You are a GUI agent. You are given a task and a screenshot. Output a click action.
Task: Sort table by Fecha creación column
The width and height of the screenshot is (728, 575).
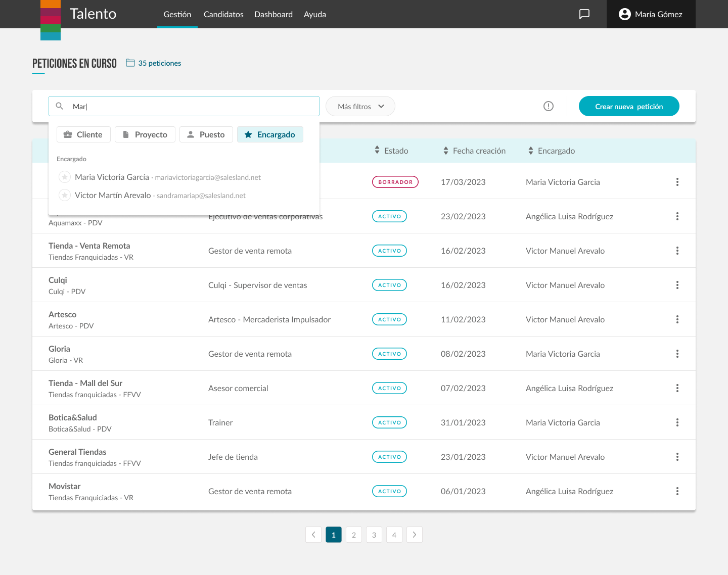pyautogui.click(x=474, y=151)
